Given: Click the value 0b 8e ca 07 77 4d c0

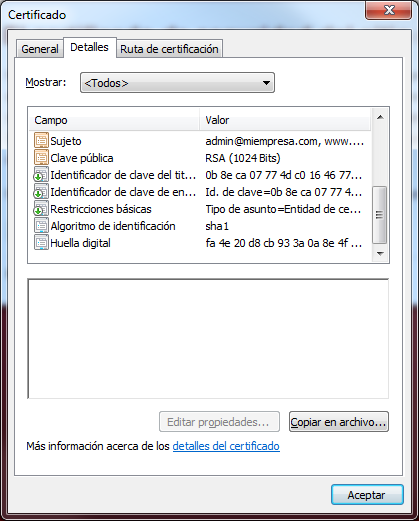Looking at the screenshot, I should click(284, 175).
